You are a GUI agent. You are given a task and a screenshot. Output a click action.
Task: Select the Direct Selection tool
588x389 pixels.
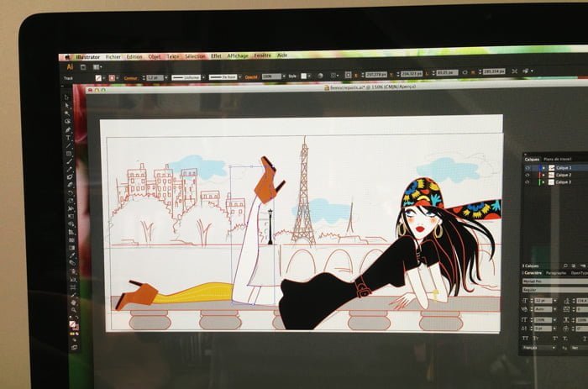coord(67,105)
